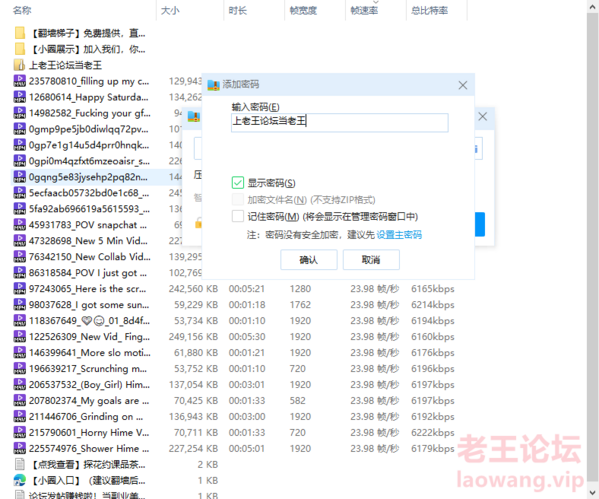Confirm the password with 确认 button
Image resolution: width=599 pixels, height=499 pixels.
point(309,260)
